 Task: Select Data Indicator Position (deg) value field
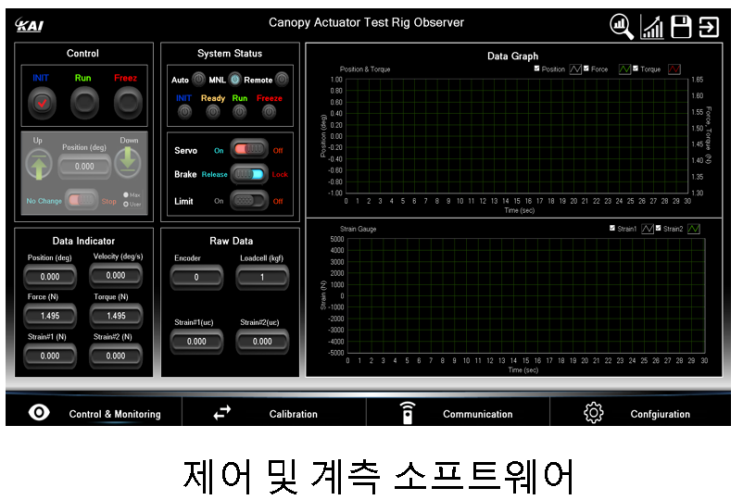50,277
